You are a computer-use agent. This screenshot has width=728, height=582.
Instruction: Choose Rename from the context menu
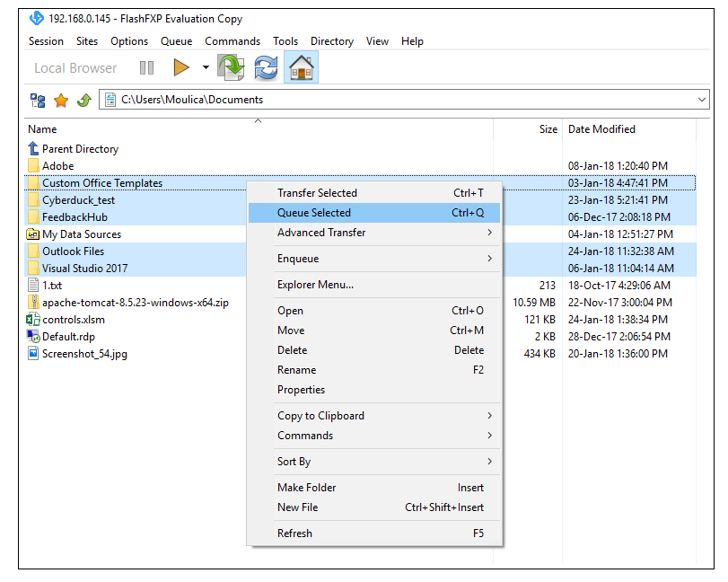(x=374, y=370)
